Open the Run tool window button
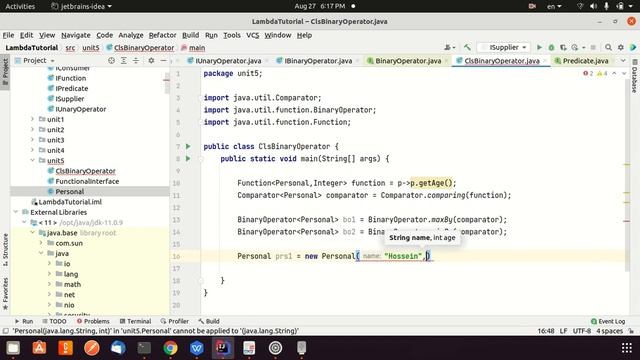Image resolution: width=640 pixels, height=360 pixels. pyautogui.click(x=24, y=321)
